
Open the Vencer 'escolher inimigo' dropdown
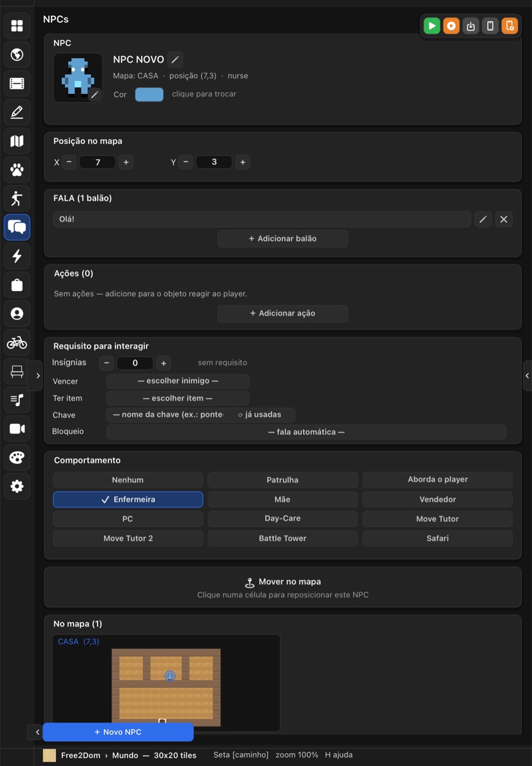tap(177, 381)
